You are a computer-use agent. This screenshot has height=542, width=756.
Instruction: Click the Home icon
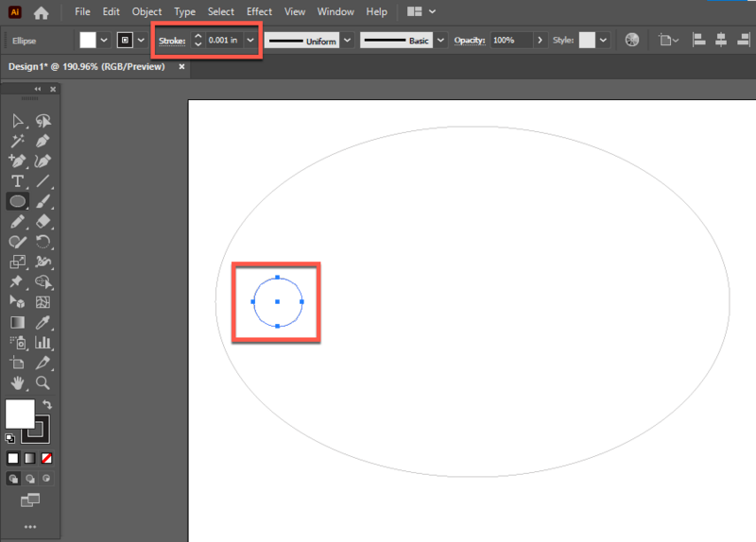(41, 12)
